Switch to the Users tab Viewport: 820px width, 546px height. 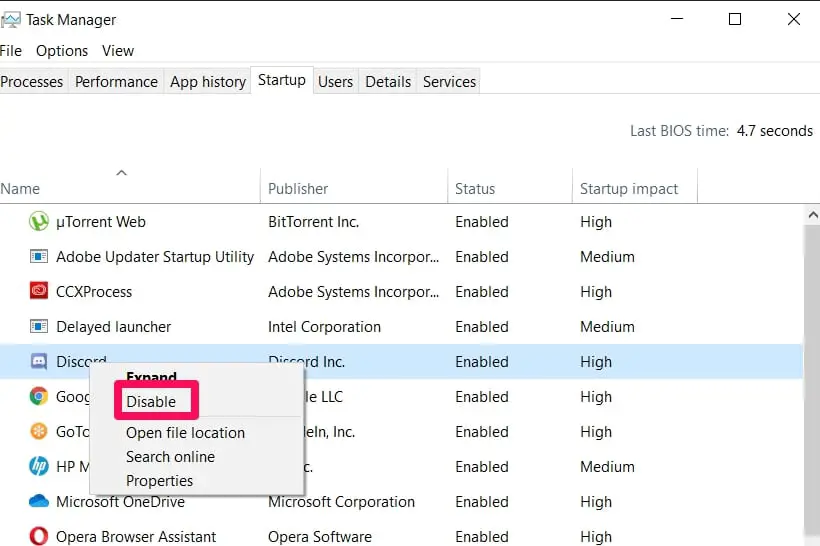coord(335,82)
